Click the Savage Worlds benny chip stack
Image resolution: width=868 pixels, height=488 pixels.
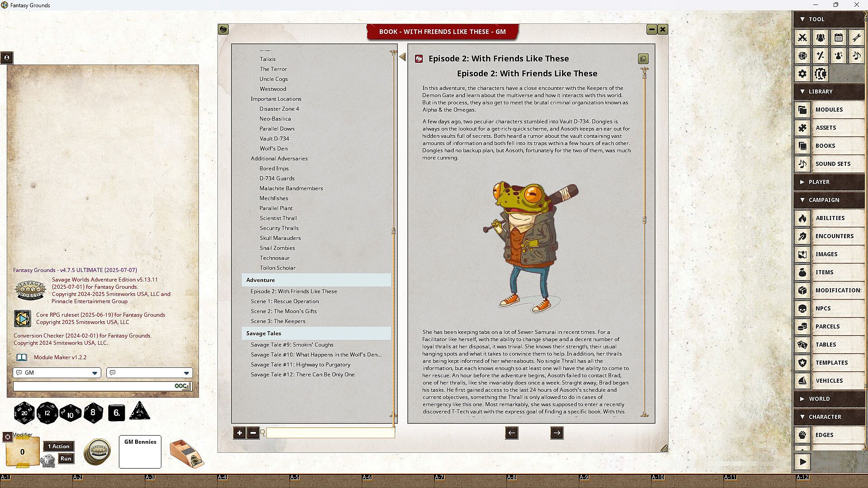pyautogui.click(x=98, y=451)
